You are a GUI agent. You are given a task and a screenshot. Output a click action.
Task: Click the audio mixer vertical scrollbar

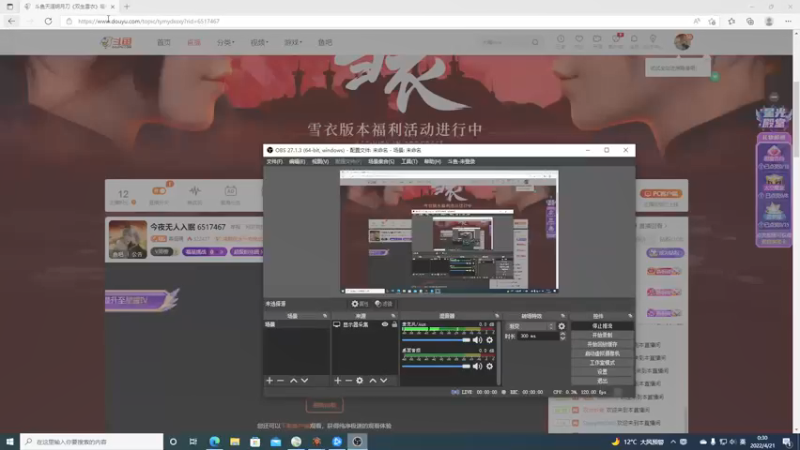(x=498, y=352)
